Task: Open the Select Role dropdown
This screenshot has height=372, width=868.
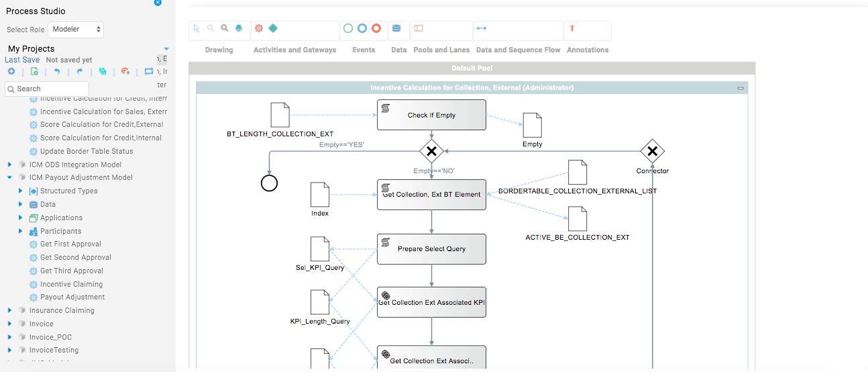Action: pyautogui.click(x=76, y=29)
